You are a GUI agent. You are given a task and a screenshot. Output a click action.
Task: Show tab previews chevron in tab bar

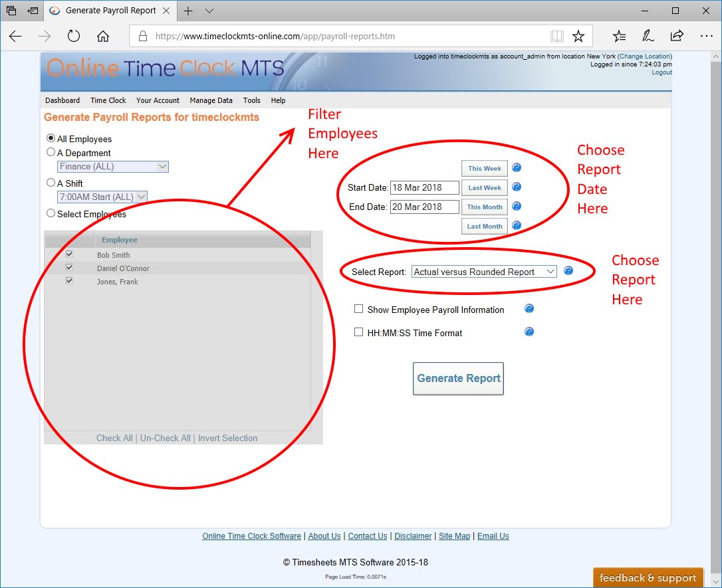(x=209, y=11)
